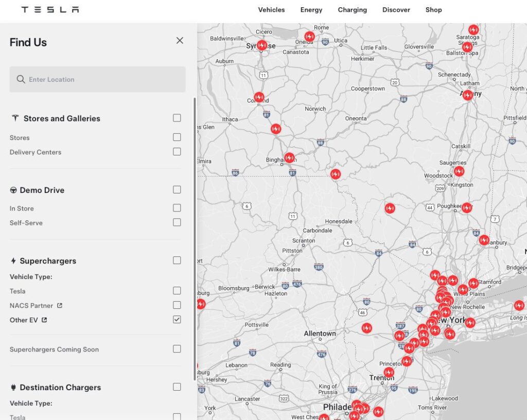Viewport: 527px width, 420px height.
Task: Select the Supercharger pin near Stamford
Action: [x=473, y=283]
